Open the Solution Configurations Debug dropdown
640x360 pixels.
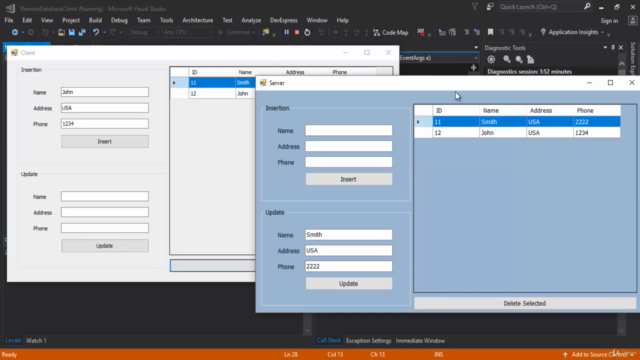(x=144, y=32)
